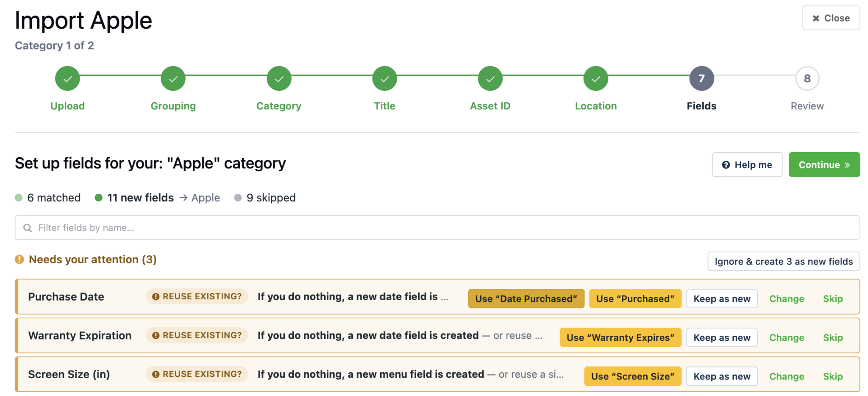Use "Screen Size" for Screen Size (in)
Viewport: 868px width, 396px height.
click(633, 376)
